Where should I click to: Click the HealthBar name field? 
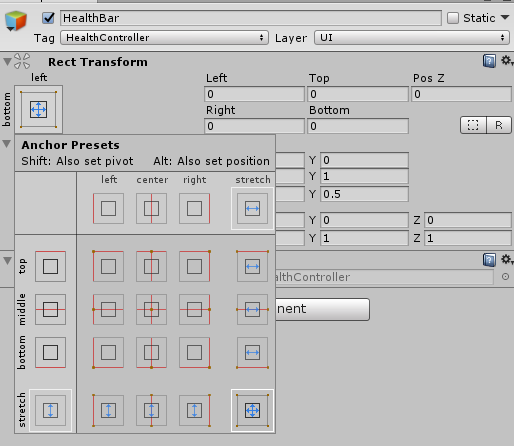[251, 18]
